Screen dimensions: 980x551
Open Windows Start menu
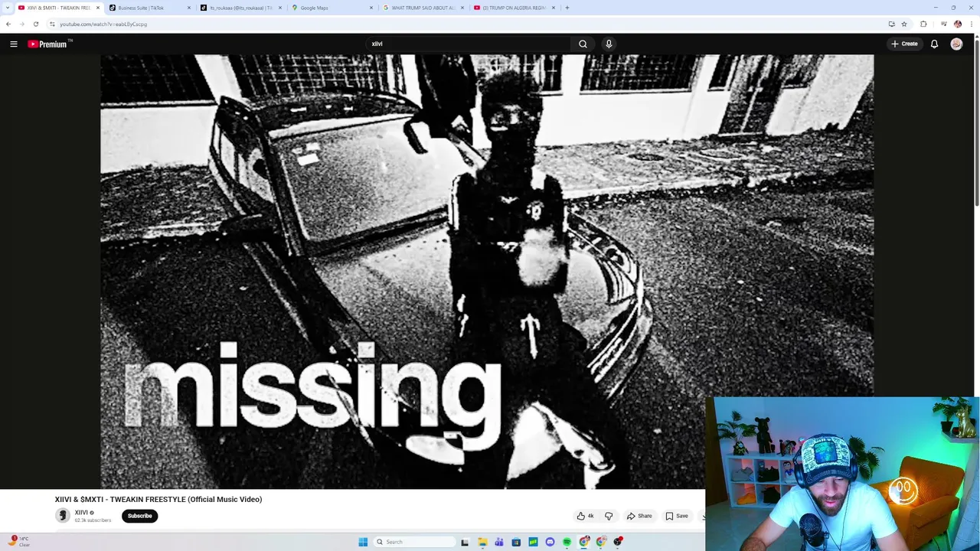click(363, 542)
